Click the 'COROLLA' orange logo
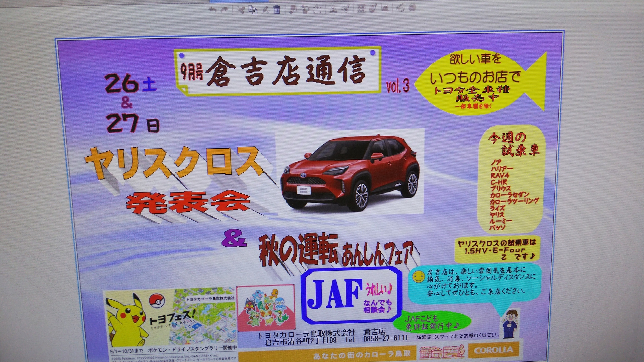 [x=493, y=350]
